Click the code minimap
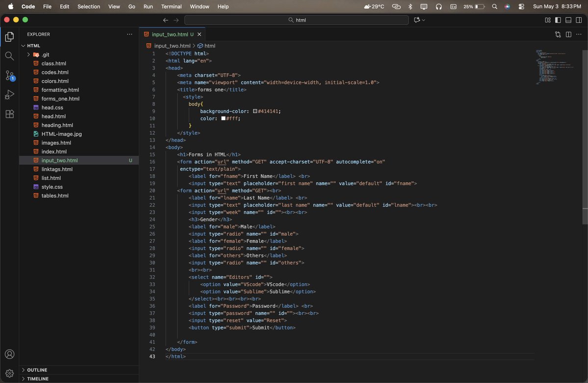588x383 pixels. click(555, 67)
